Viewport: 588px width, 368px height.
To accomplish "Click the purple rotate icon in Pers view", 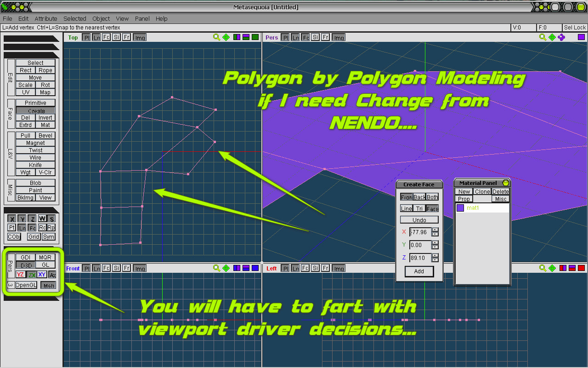I will (561, 37).
